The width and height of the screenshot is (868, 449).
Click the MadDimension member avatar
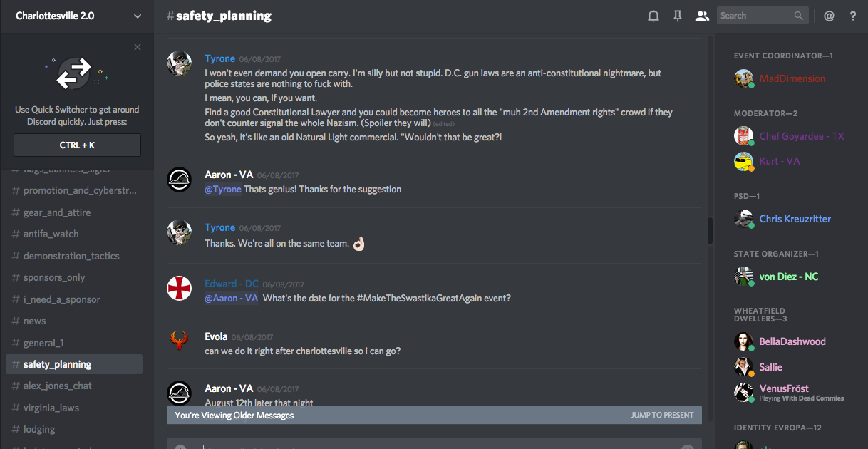coord(744,78)
